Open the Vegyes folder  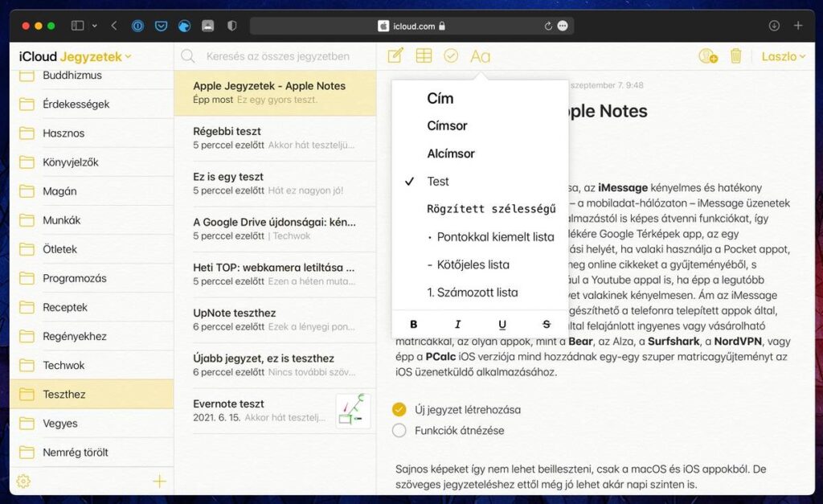[92, 423]
